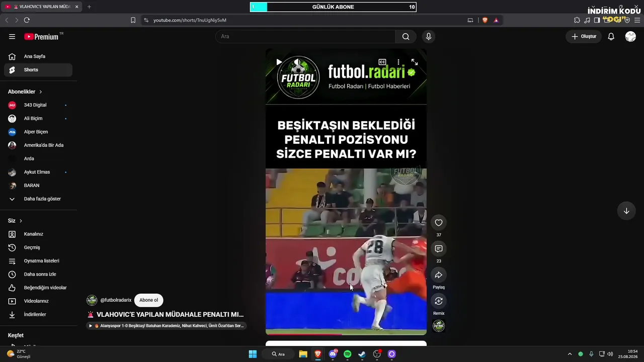Click the Oluştur create button
644x362 pixels.
[584, 37]
